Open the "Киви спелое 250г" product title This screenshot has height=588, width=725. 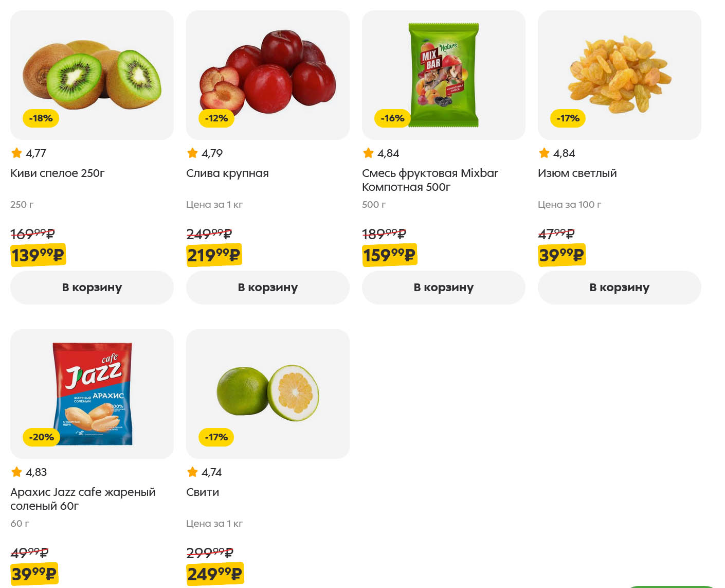tap(58, 173)
